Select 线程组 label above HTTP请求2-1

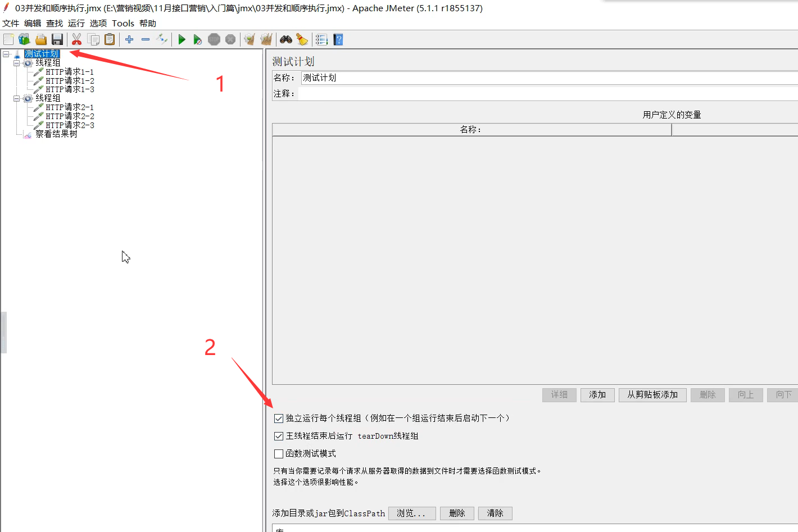(x=48, y=98)
